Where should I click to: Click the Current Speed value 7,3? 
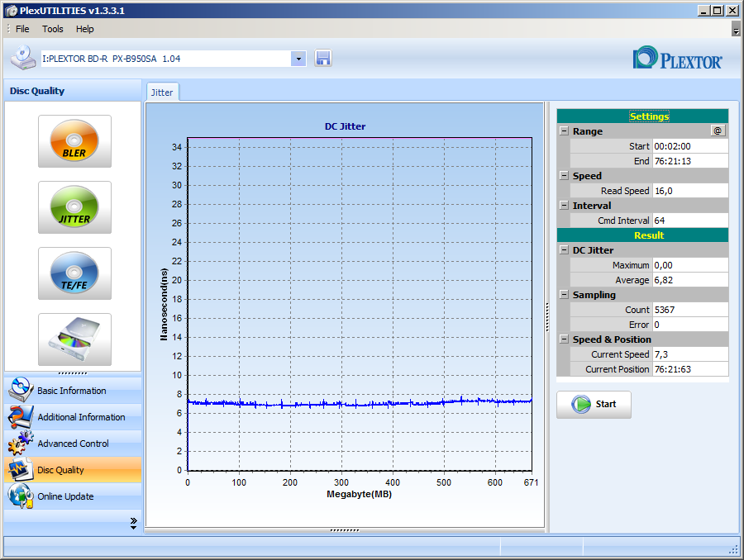click(690, 354)
